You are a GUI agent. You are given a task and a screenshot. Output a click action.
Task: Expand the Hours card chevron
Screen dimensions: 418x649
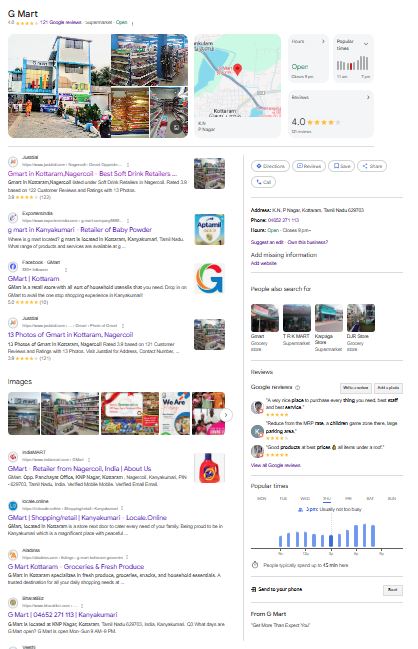(x=323, y=41)
